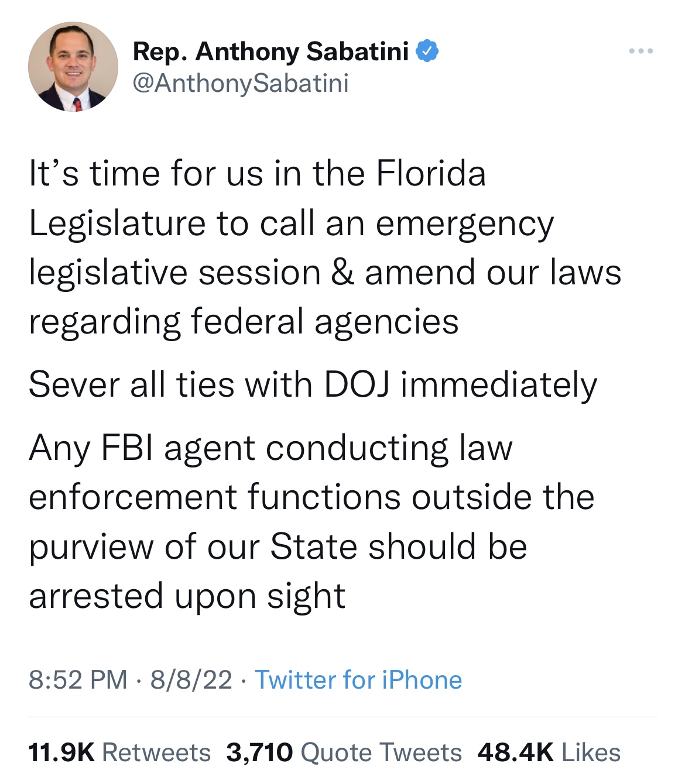Image resolution: width=685 pixels, height=784 pixels.
Task: Click the 3,710 quote count
Action: (x=259, y=752)
